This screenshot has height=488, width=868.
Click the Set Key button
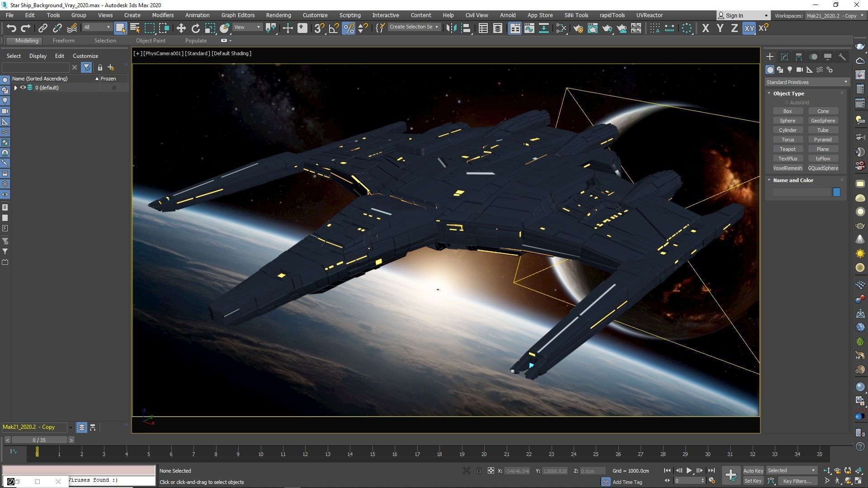pyautogui.click(x=753, y=481)
